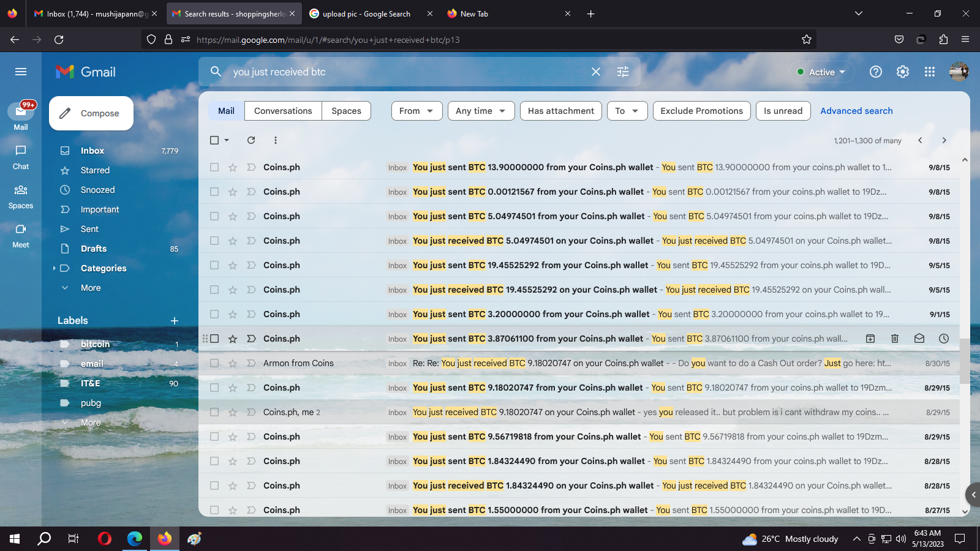Click the search magnifier icon in Gmail
Image resolution: width=980 pixels, height=551 pixels.
click(216, 72)
